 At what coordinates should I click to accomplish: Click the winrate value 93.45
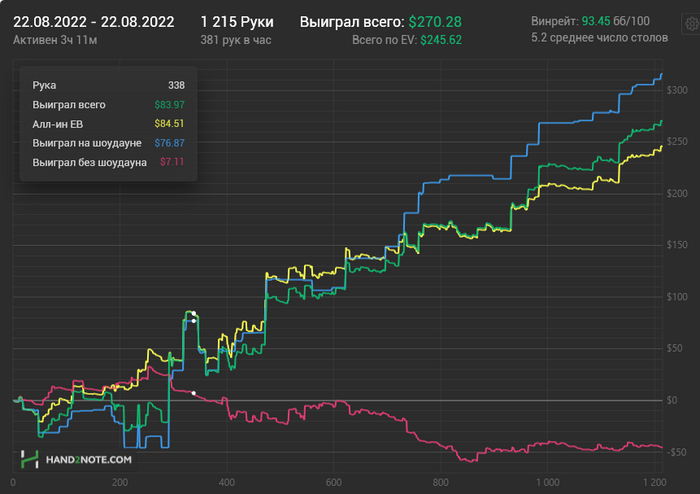tap(596, 21)
